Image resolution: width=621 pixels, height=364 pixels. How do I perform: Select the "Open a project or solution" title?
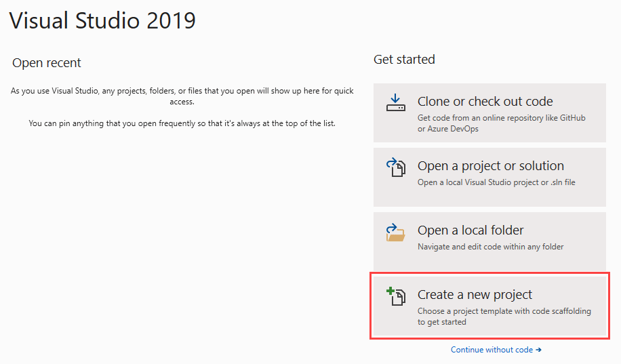click(490, 166)
